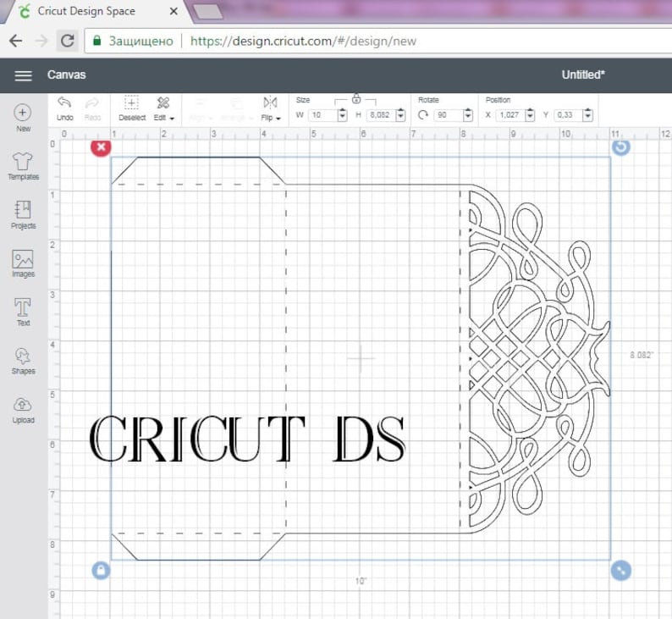Viewport: 672px width, 619px height.
Task: Click the ornate lace pattern on canvas
Action: point(539,358)
